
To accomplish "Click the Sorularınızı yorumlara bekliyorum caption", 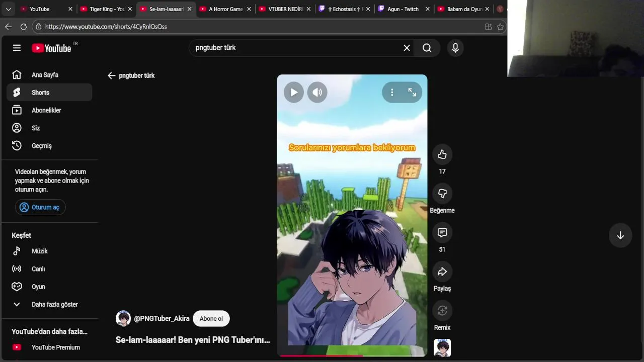I will click(x=352, y=148).
